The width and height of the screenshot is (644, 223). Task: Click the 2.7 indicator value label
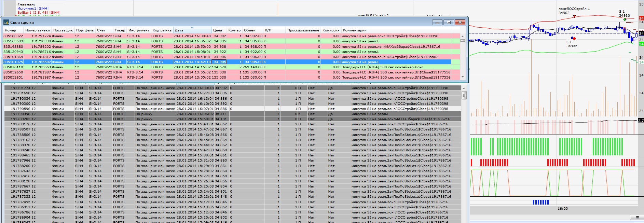(641, 120)
